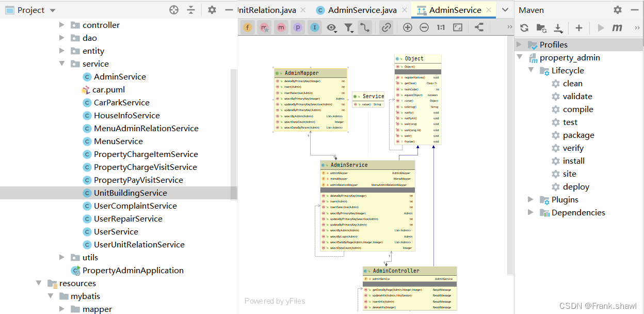Open the diagram filter funnel menu

coord(349,28)
